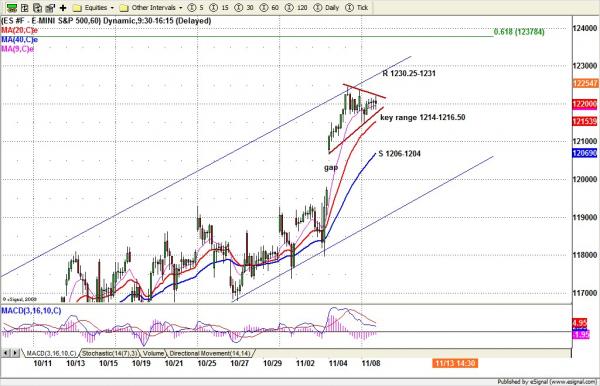Click the 10/25 date on time axis
This screenshot has width=600, height=386.
point(207,363)
